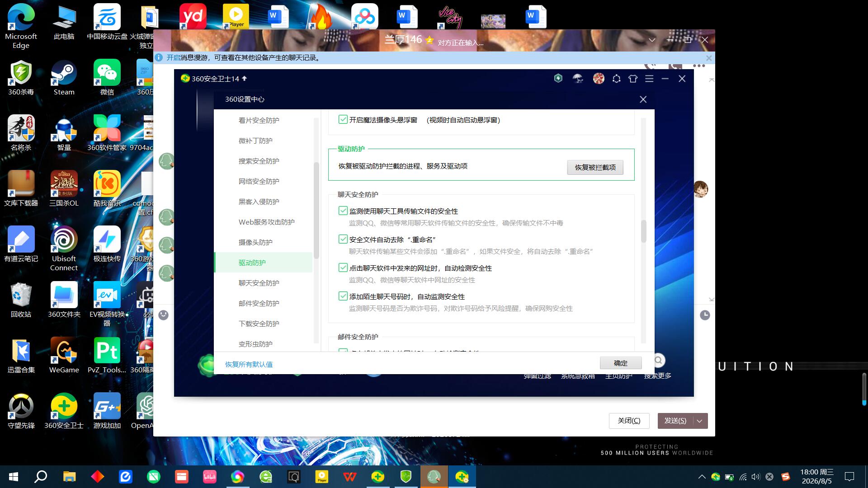Open 360杀毒 desktop icon
The height and width of the screenshot is (488, 868).
click(21, 78)
